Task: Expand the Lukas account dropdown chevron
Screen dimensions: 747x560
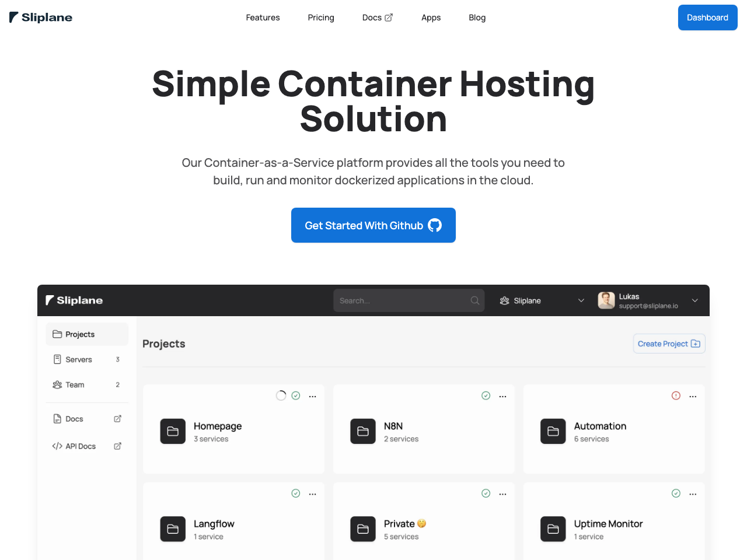Action: coord(694,300)
